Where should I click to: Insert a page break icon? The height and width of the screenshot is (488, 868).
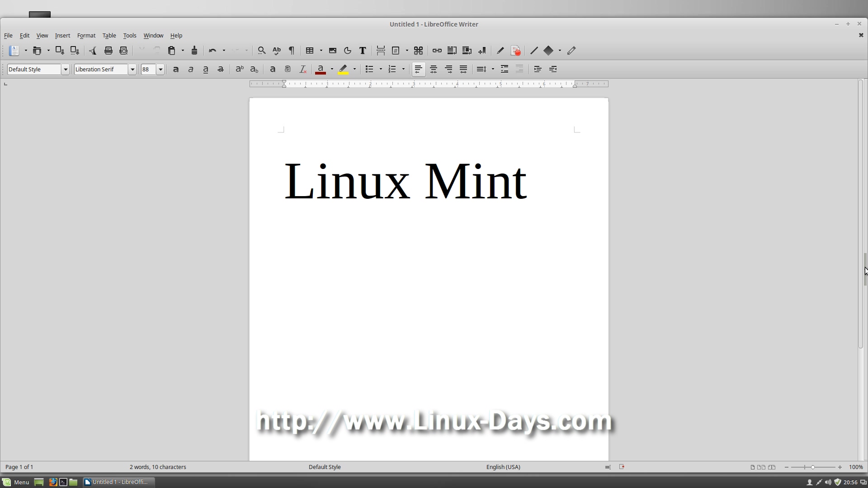point(381,51)
